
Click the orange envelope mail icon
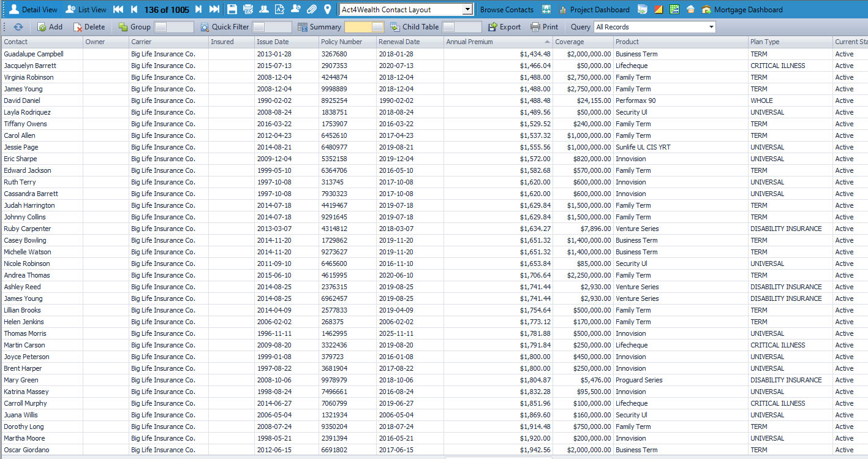(690, 9)
